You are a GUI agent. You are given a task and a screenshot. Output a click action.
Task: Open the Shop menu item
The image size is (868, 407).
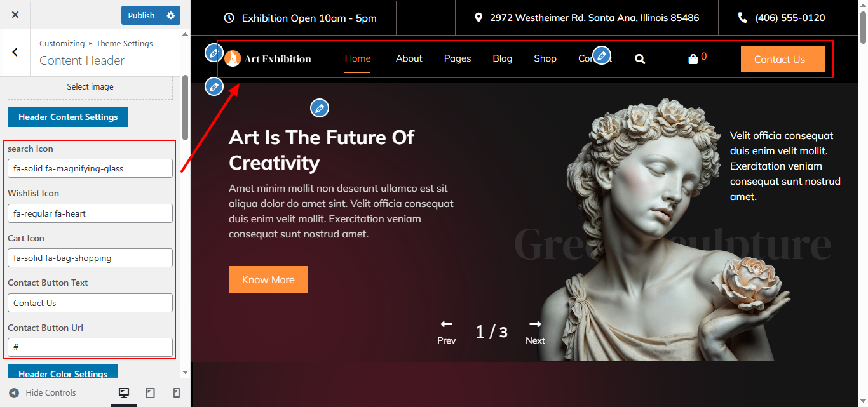(545, 58)
